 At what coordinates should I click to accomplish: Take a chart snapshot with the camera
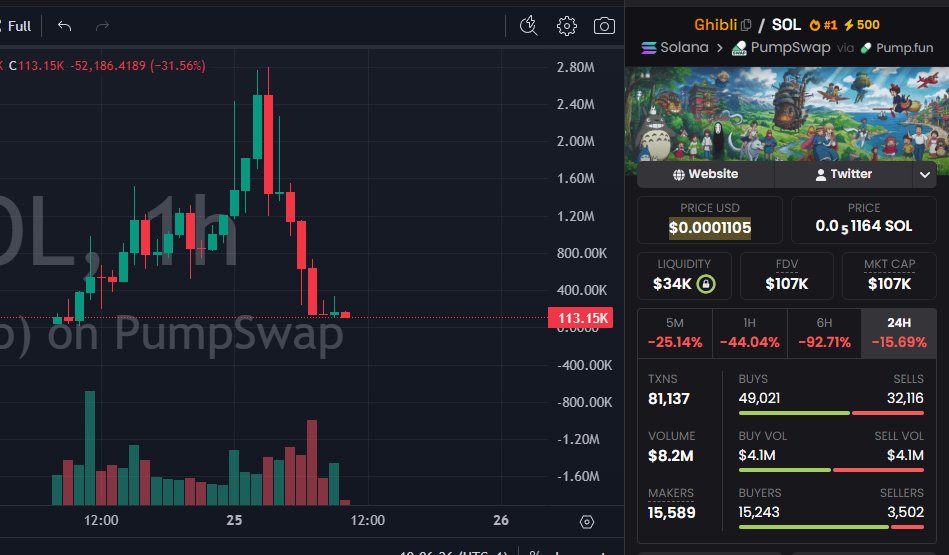[x=604, y=26]
